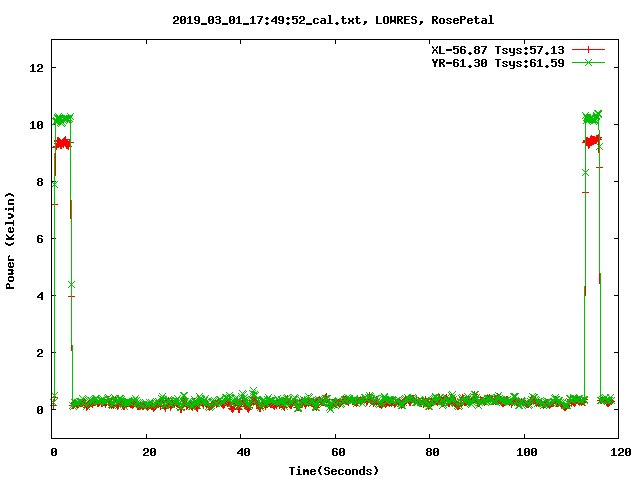640x480 pixels.
Task: Click the x-axis tick label 120
Action: pyautogui.click(x=621, y=452)
